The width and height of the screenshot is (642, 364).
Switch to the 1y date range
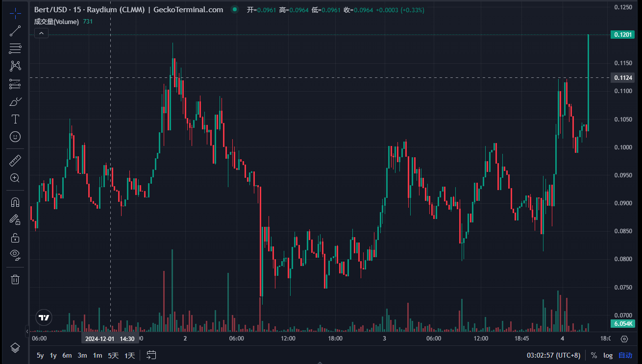[x=53, y=355]
